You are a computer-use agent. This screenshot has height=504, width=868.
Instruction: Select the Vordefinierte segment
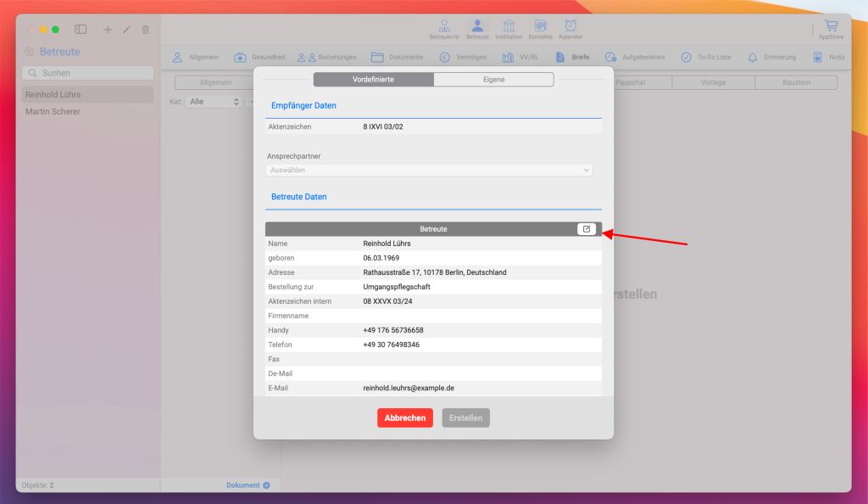click(373, 80)
